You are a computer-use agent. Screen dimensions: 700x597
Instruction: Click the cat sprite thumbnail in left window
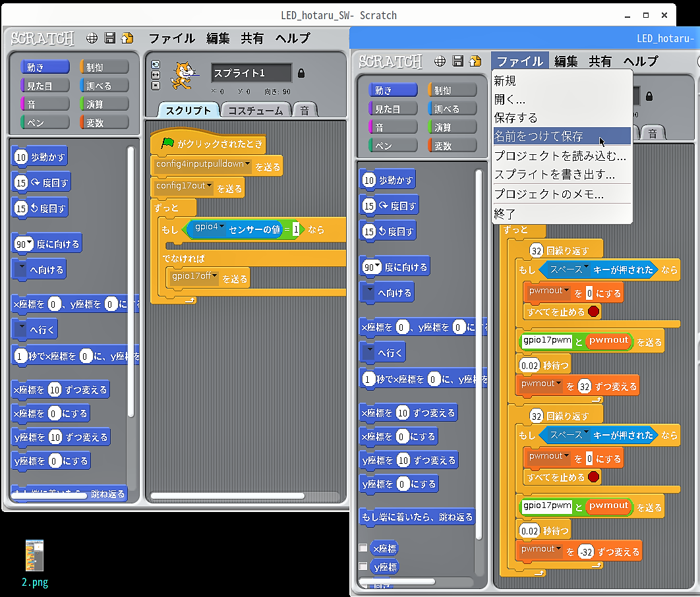[x=183, y=76]
